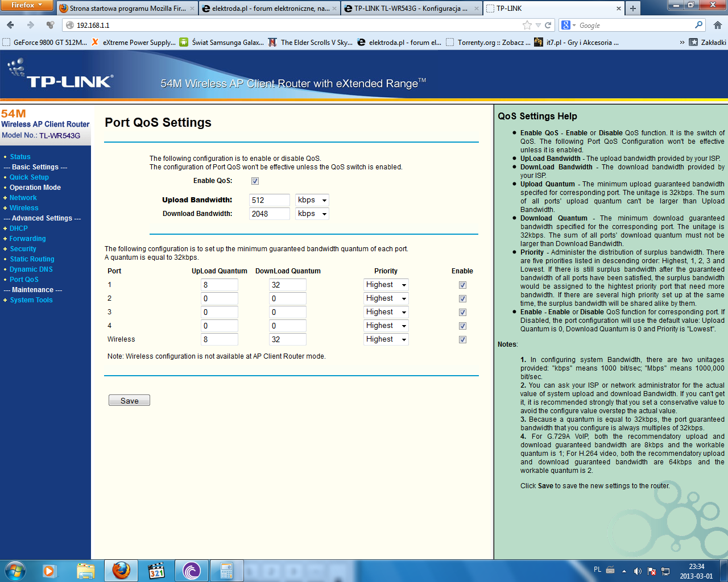This screenshot has height=582, width=728.
Task: Click the volume speaker tray icon
Action: [638, 571]
